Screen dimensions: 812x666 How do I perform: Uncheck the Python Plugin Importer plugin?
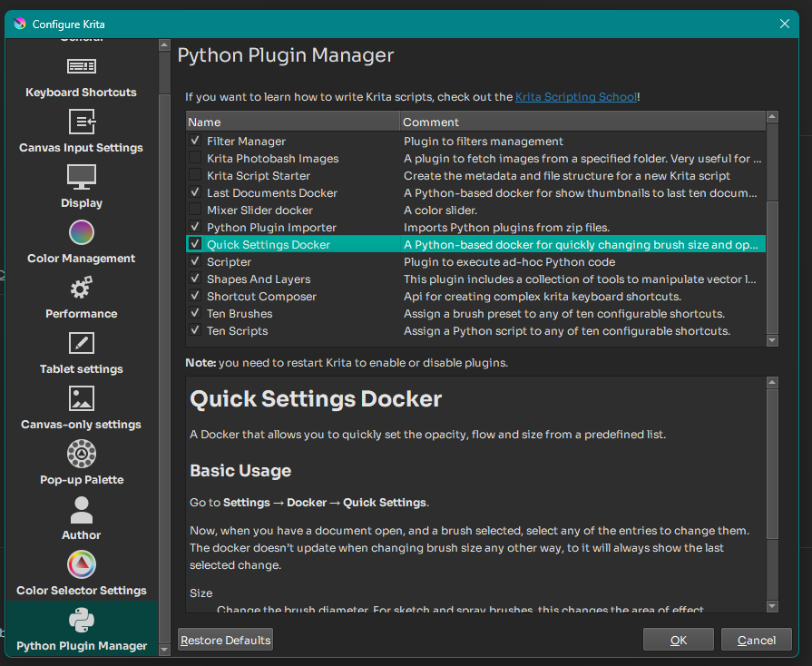point(195,226)
